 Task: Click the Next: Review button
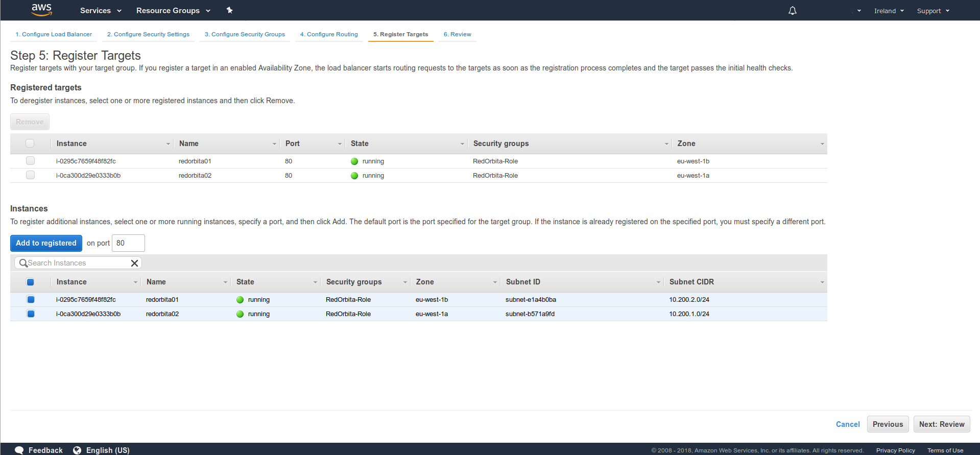941,424
